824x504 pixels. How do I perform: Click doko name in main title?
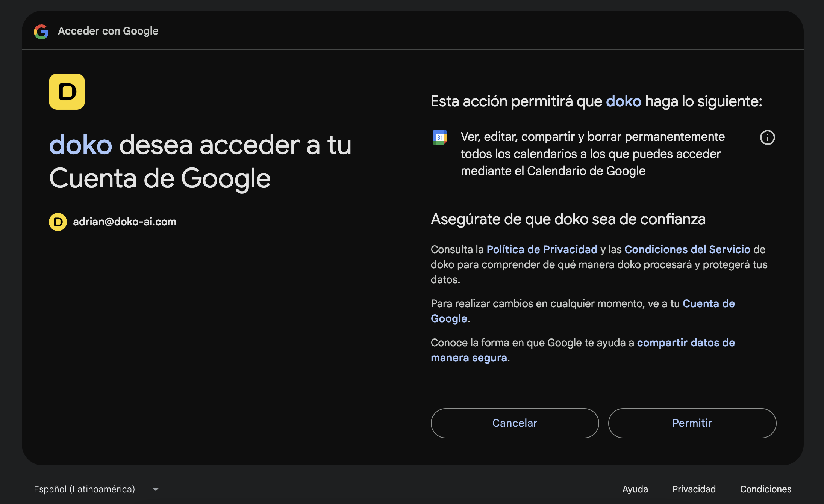(80, 145)
